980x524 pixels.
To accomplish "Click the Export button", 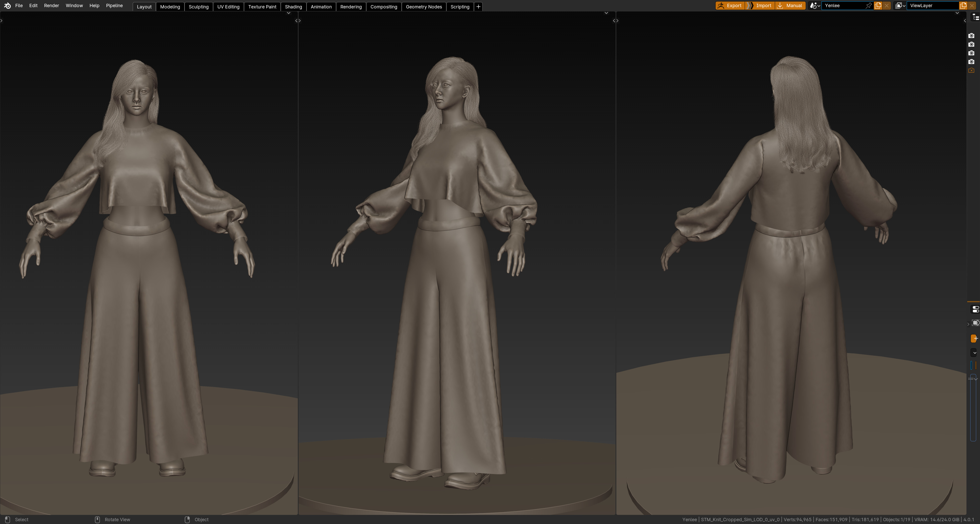I will point(730,6).
